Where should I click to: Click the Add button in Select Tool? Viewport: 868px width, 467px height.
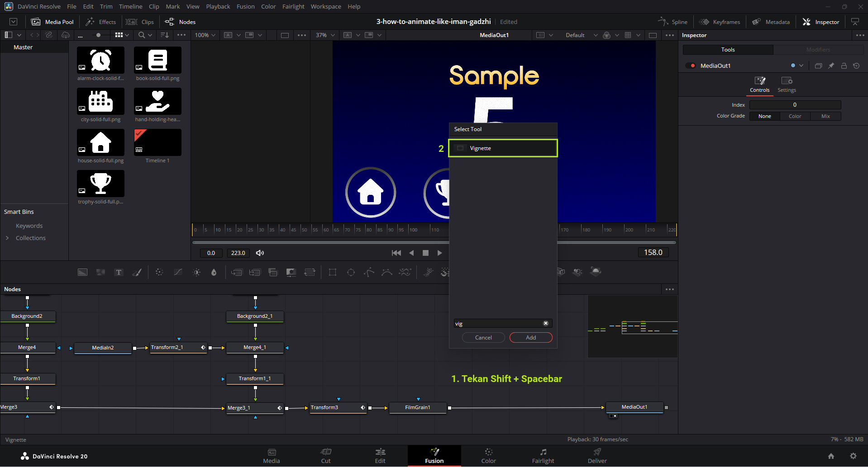click(530, 338)
